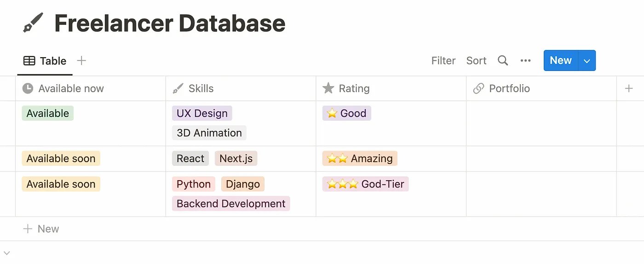Click the Backend Development skill tag
The height and width of the screenshot is (264, 644).
coord(231,204)
